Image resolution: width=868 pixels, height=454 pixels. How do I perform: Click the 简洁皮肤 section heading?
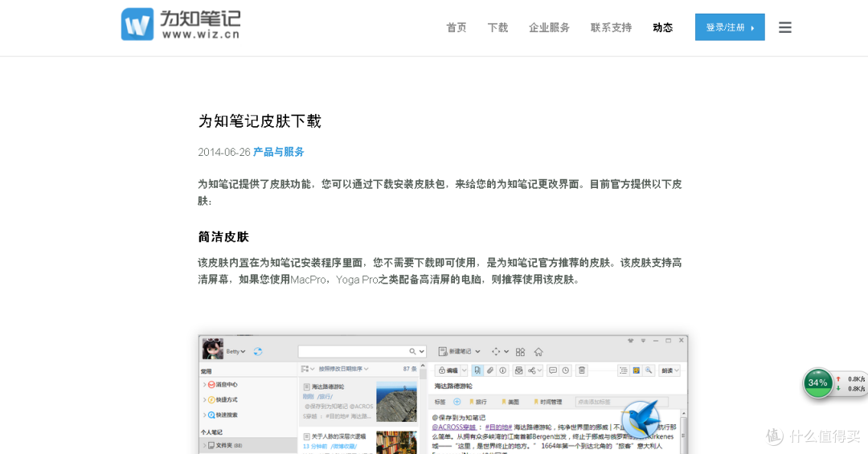coord(223,237)
